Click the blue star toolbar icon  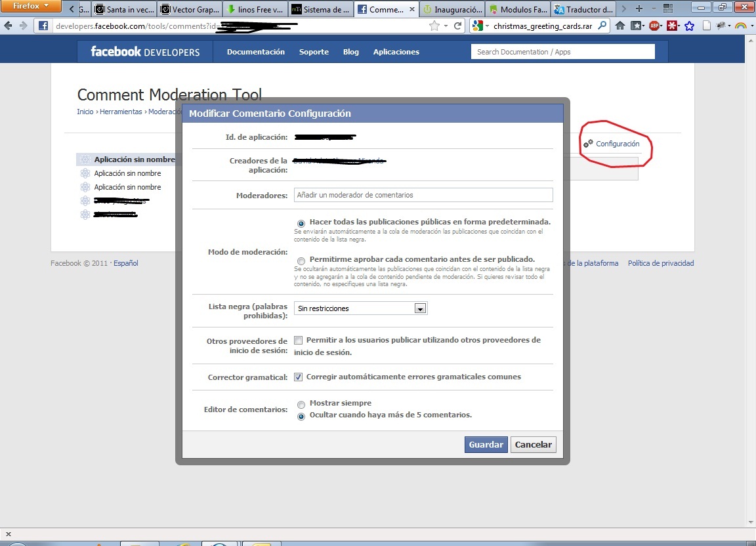tap(690, 26)
